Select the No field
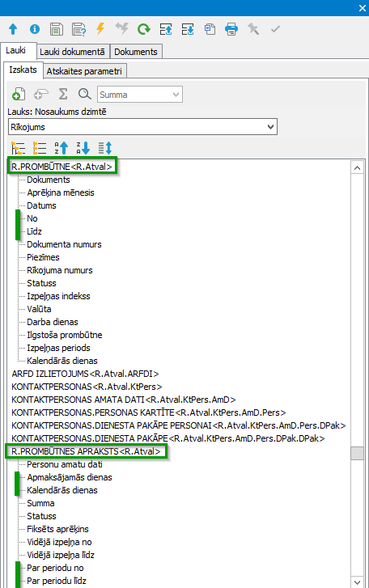This screenshot has height=588, width=369. click(32, 218)
